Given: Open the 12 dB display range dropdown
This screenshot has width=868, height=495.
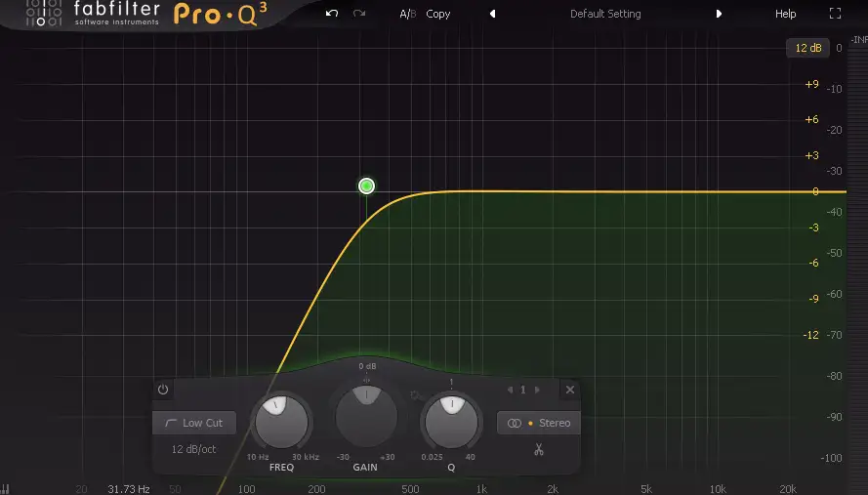Looking at the screenshot, I should (807, 48).
